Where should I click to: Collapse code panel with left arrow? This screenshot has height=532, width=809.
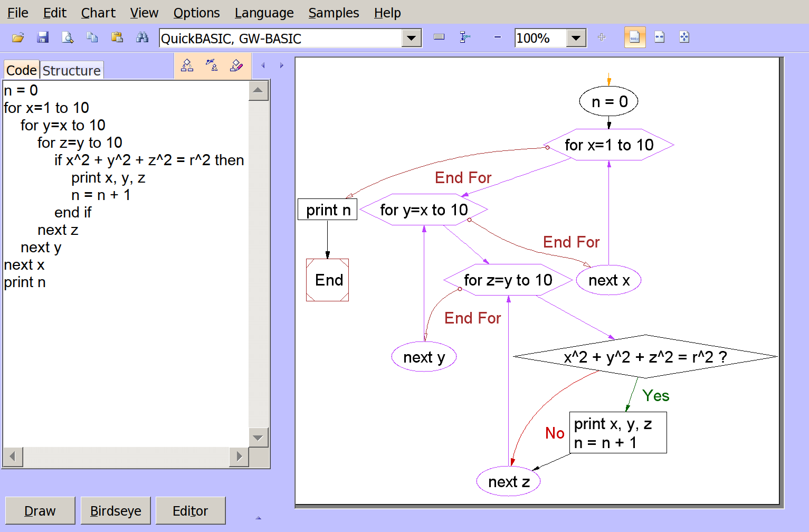point(263,65)
